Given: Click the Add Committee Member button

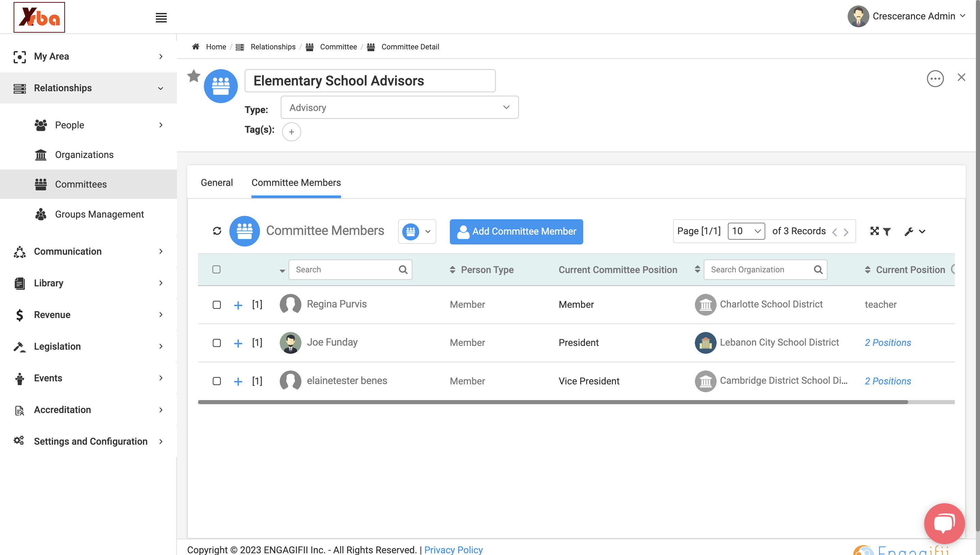Looking at the screenshot, I should [x=516, y=232].
